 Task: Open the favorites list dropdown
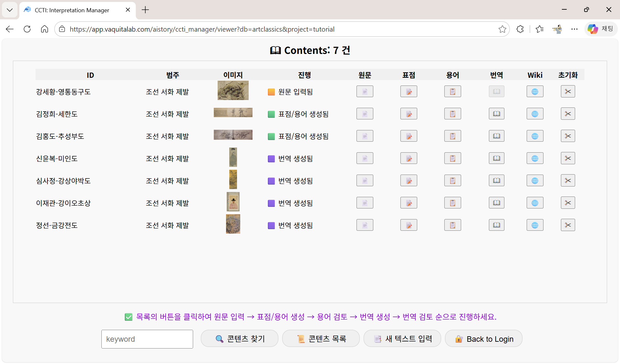coord(539,29)
